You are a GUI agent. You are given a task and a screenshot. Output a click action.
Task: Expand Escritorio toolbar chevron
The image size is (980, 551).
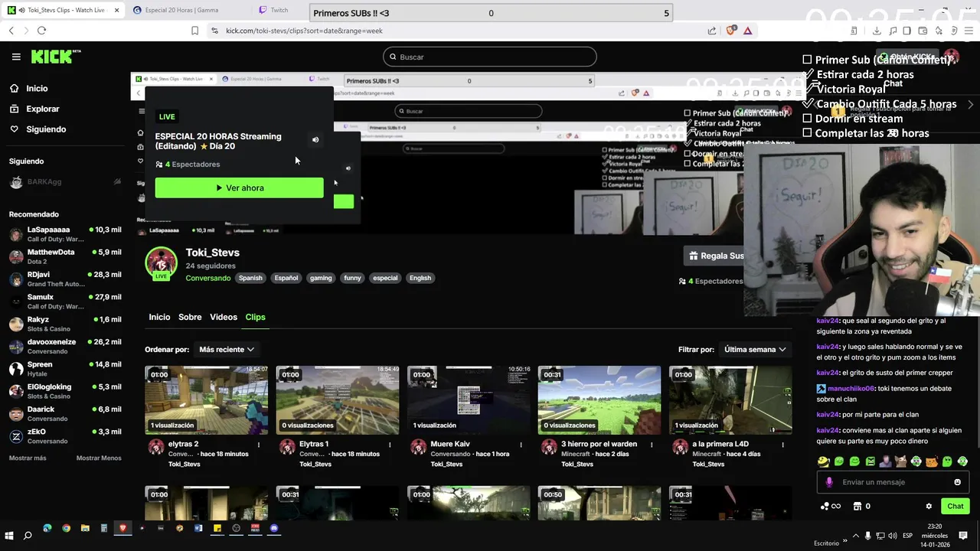[x=845, y=541]
